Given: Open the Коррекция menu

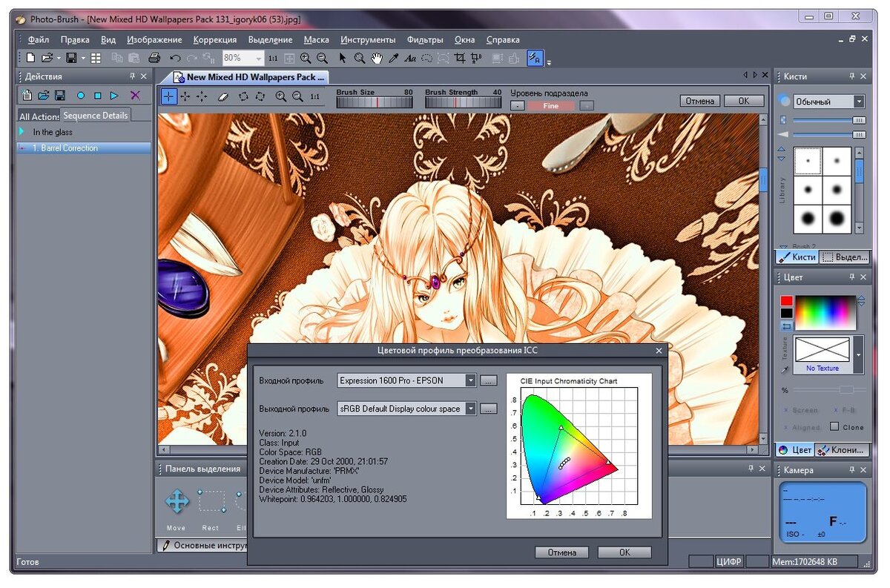Looking at the screenshot, I should tap(215, 40).
